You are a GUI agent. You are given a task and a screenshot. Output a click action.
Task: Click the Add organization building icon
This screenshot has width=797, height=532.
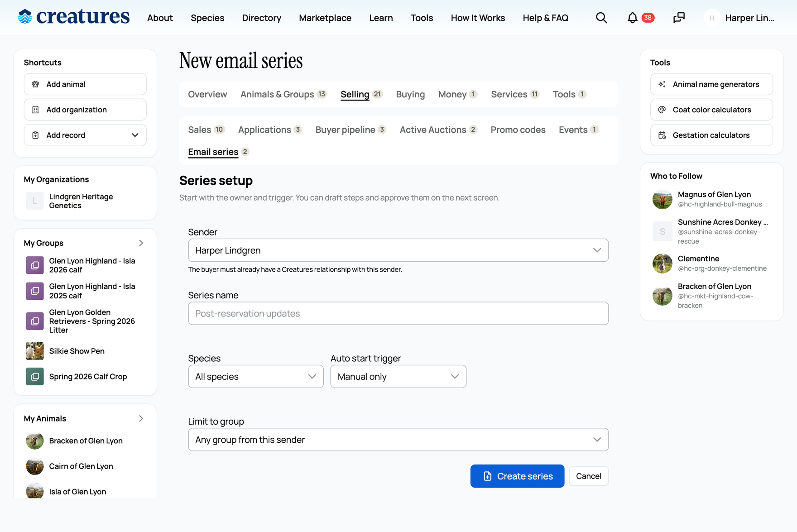pos(35,110)
